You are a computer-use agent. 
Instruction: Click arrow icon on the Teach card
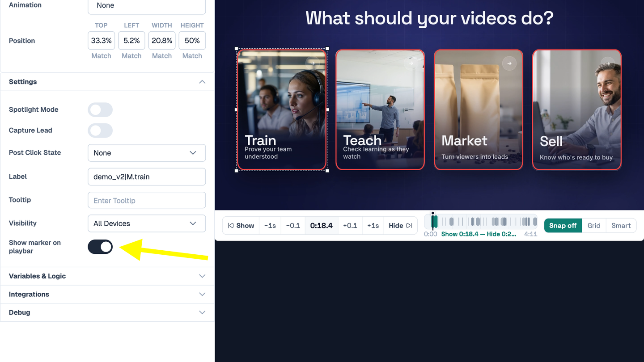(x=411, y=63)
